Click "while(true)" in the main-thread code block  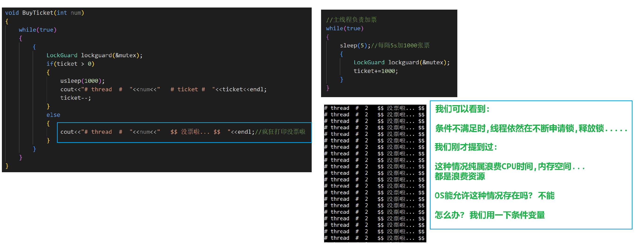pyautogui.click(x=345, y=28)
